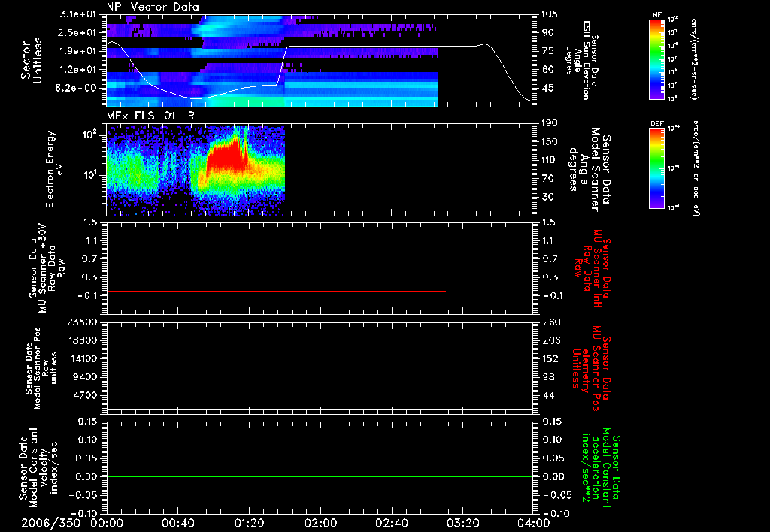This screenshot has width=770, height=532.
Task: Click the 00:00 time axis label
Action: 107,524
